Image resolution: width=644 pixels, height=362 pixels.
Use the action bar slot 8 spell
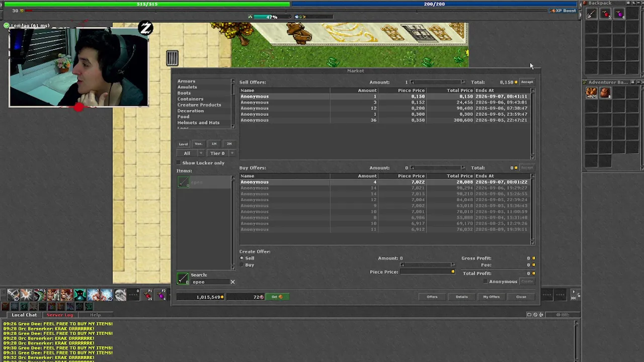pos(106,295)
